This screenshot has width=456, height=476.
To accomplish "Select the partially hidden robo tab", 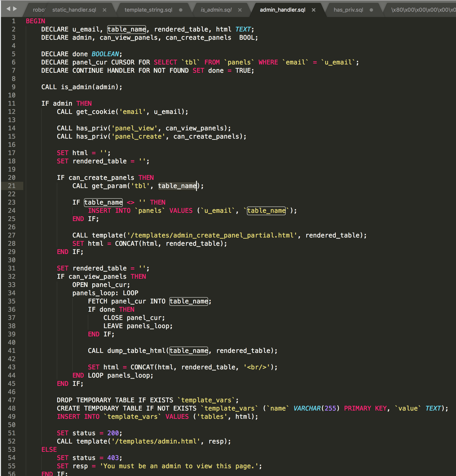I will 39,10.
